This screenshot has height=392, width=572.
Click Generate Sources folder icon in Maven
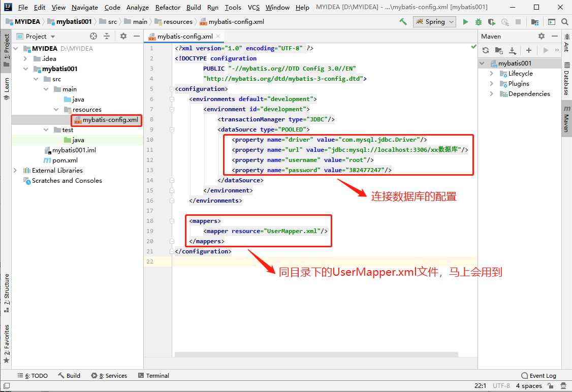pyautogui.click(x=499, y=50)
